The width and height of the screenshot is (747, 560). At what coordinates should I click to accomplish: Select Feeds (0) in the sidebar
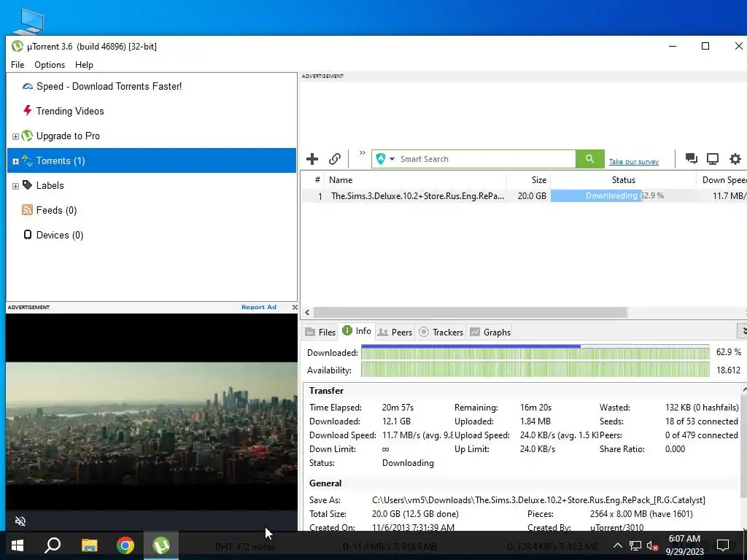point(56,210)
